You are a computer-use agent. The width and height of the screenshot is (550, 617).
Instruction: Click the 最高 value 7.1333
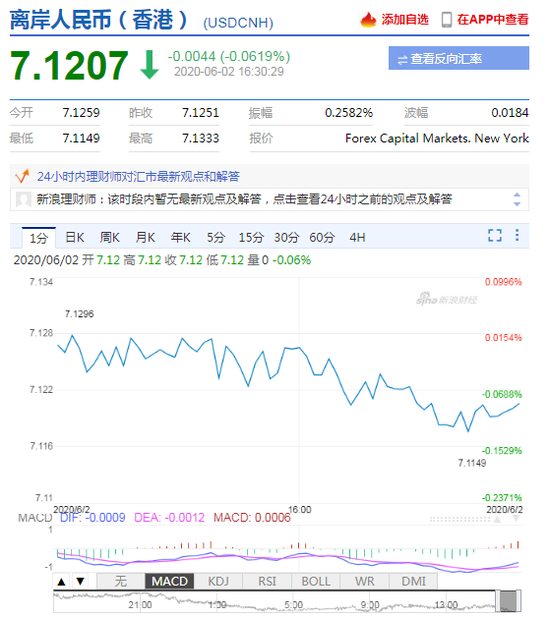[x=200, y=138]
